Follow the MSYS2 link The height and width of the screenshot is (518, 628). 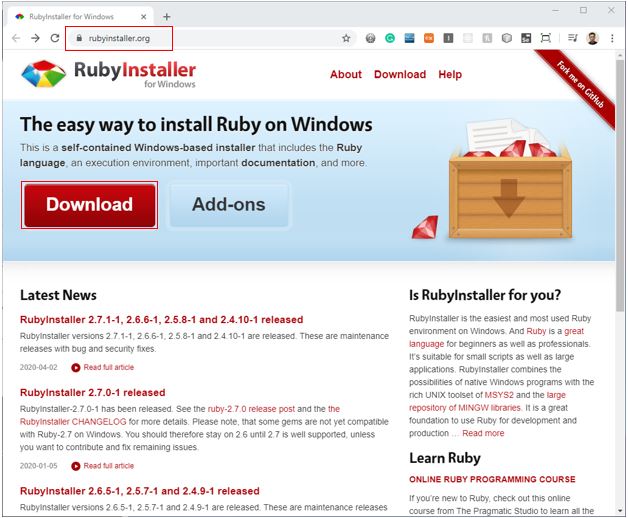pos(499,395)
